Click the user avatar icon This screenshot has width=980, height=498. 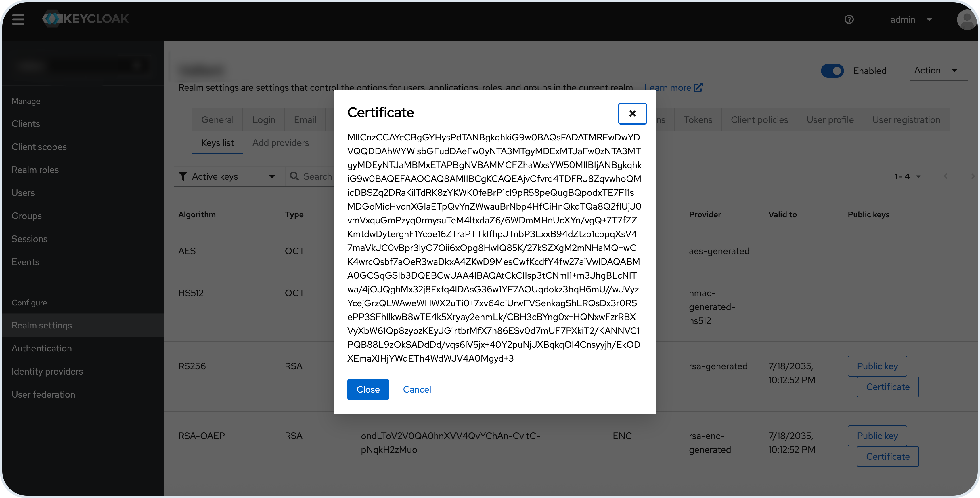tap(966, 19)
